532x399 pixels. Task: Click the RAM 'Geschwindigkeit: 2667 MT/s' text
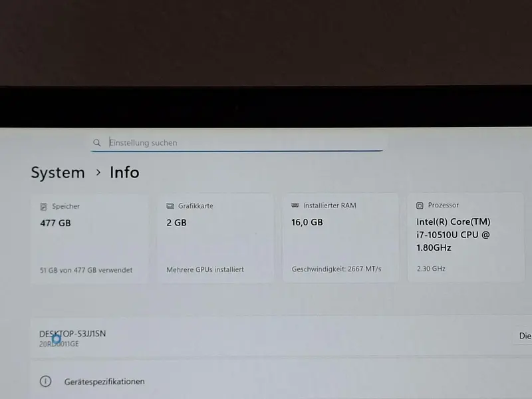click(336, 269)
